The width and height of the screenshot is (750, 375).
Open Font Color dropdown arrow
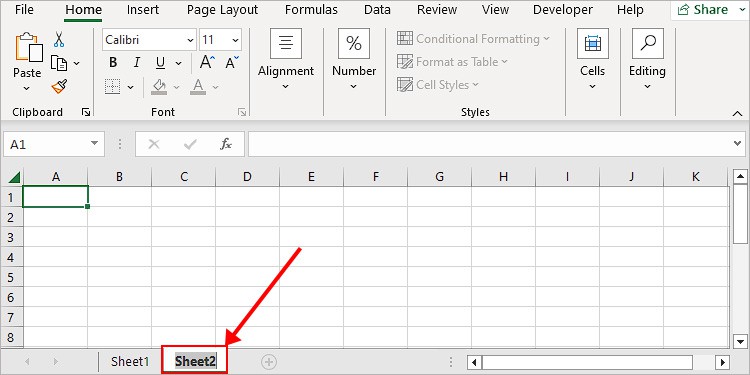(215, 87)
